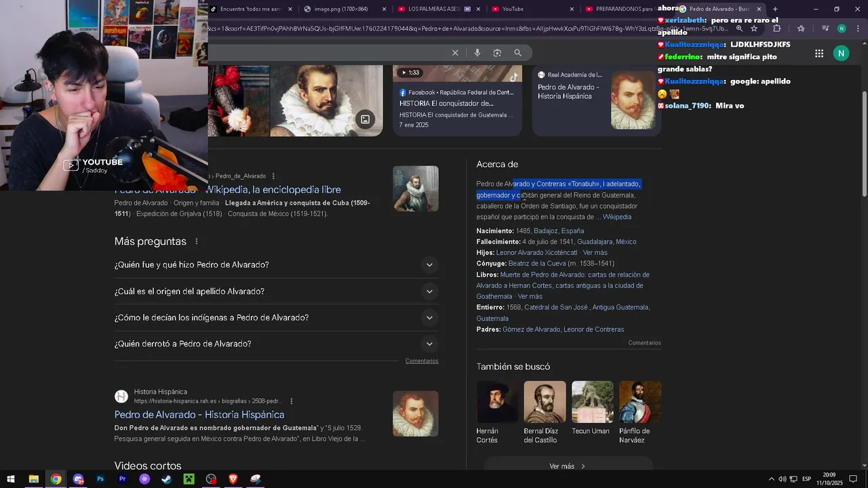Open the volume control in the tray
868x488 pixels.
tap(783, 479)
